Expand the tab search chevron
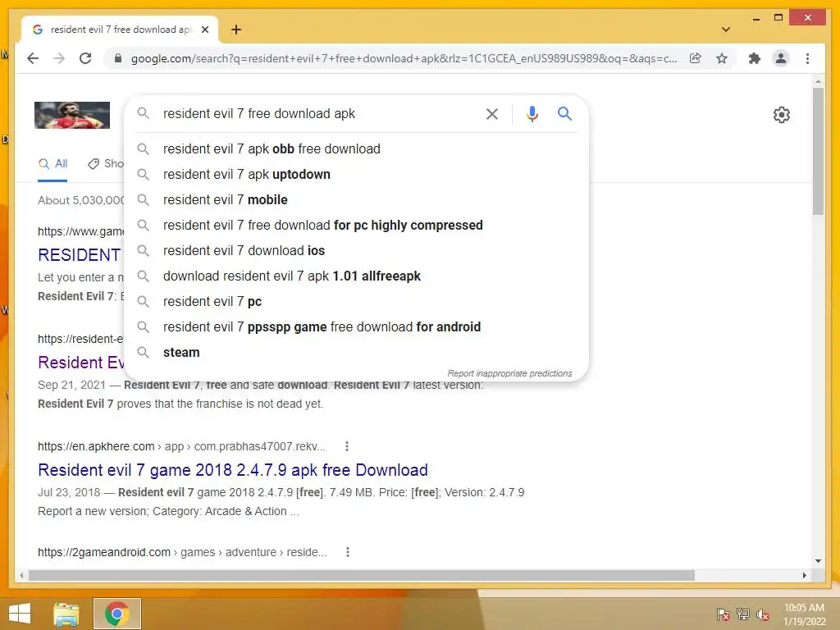The height and width of the screenshot is (630, 840). [x=726, y=30]
